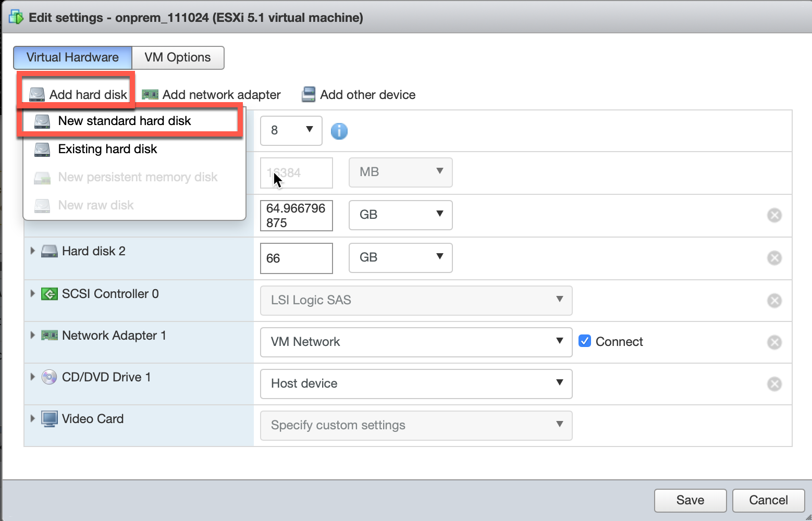Select the Virtual Hardware tab
The height and width of the screenshot is (521, 812).
72,57
